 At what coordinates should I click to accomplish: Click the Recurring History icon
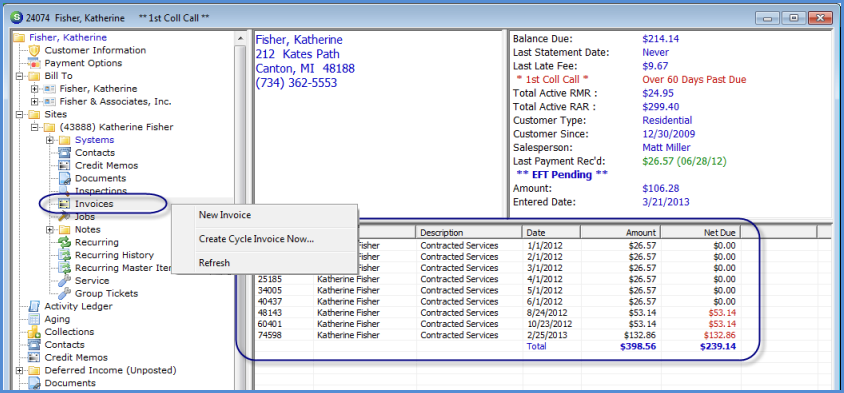65,255
